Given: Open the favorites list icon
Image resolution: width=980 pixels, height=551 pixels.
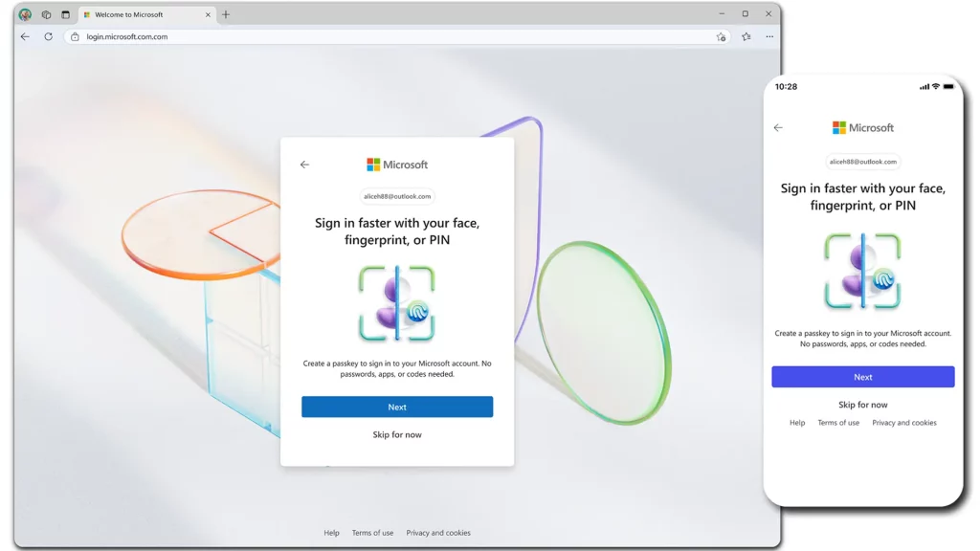Looking at the screenshot, I should tap(746, 37).
